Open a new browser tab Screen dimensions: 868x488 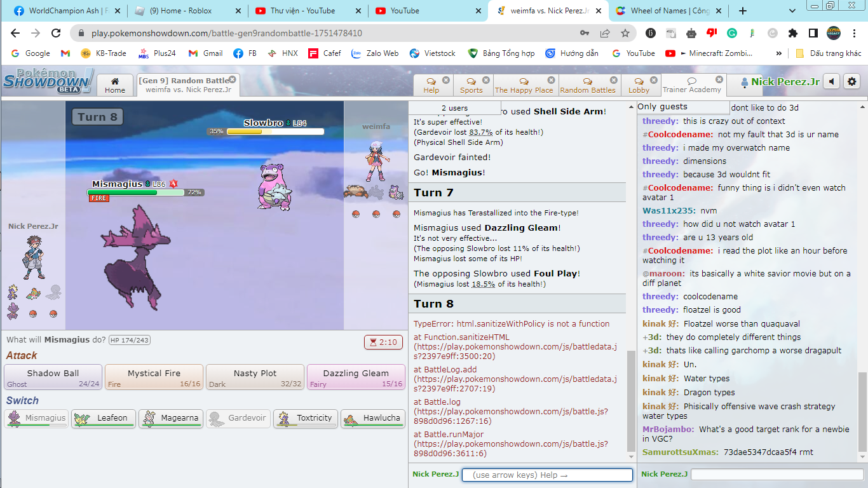[742, 11]
